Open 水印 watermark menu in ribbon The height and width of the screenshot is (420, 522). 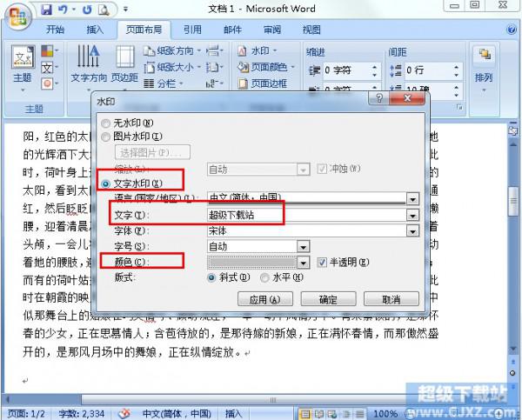pyautogui.click(x=258, y=51)
